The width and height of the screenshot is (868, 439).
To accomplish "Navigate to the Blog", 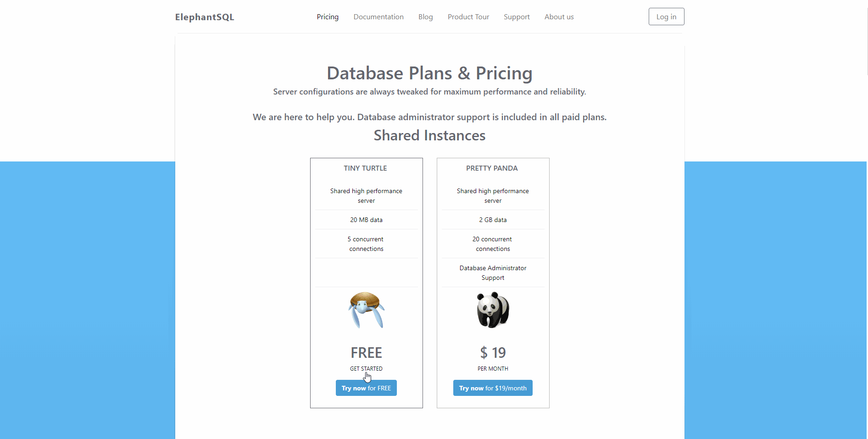I will coord(425,17).
